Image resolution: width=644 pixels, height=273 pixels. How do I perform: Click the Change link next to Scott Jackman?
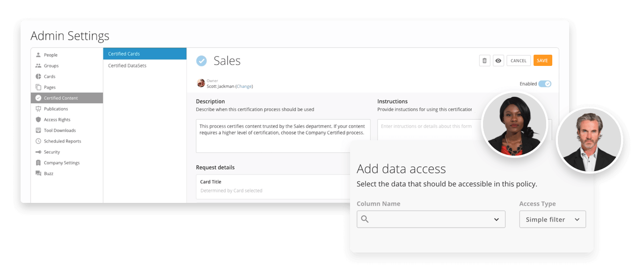(x=245, y=86)
